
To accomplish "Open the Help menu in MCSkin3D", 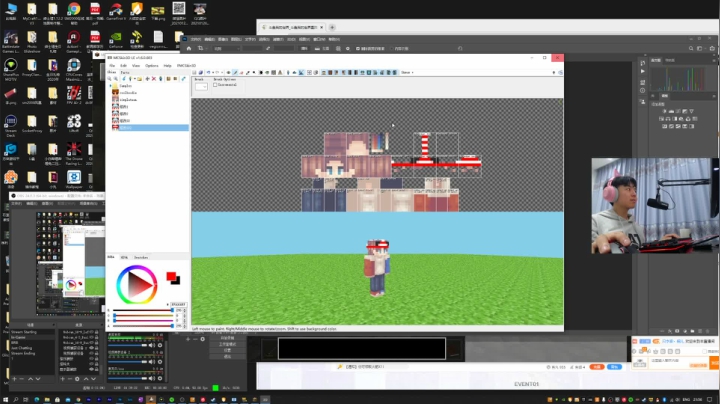I will coord(168,66).
